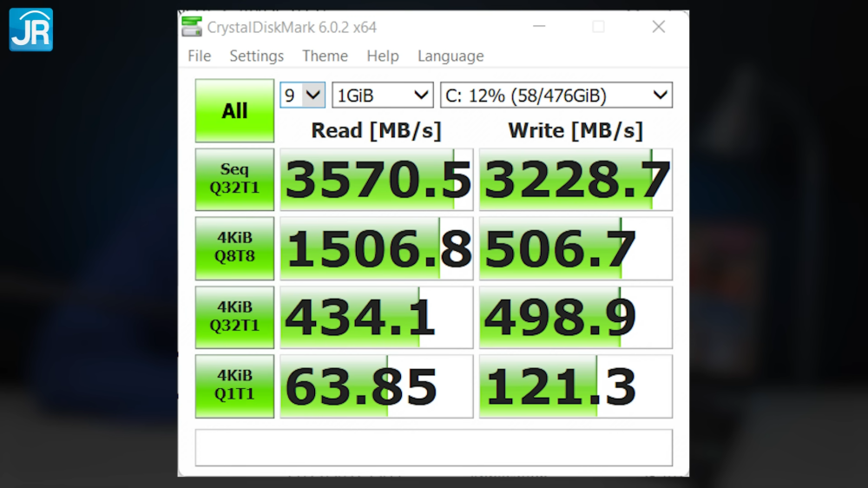
Task: Close the CrystalDiskMark window
Action: pos(658,27)
